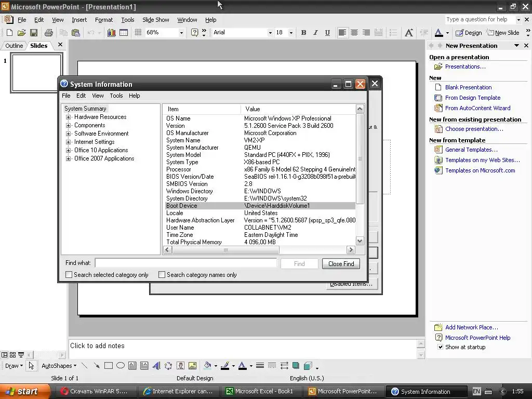
Task: Insert Clip Art from Draw toolbar
Action: (180, 366)
